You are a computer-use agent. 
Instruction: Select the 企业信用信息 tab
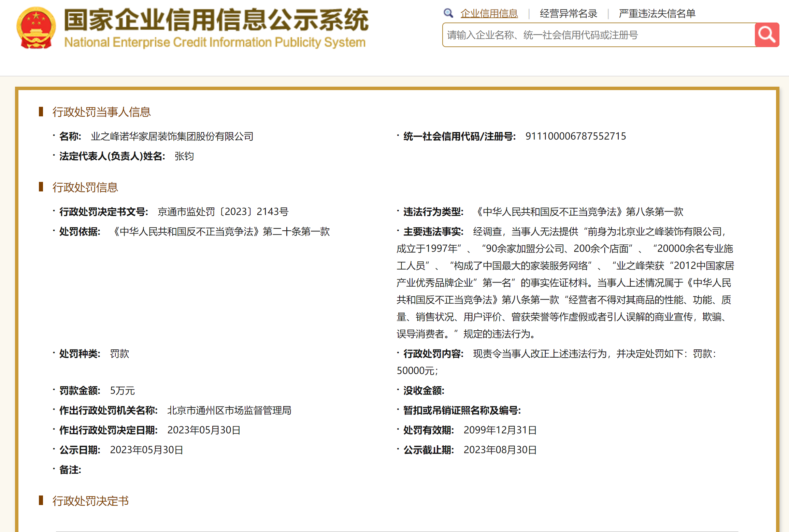click(489, 14)
